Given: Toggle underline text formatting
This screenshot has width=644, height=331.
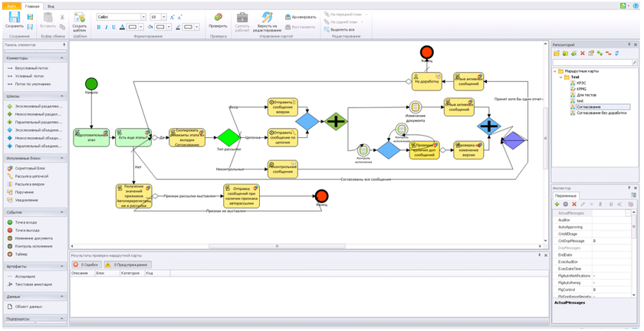Looking at the screenshot, I should [x=116, y=28].
